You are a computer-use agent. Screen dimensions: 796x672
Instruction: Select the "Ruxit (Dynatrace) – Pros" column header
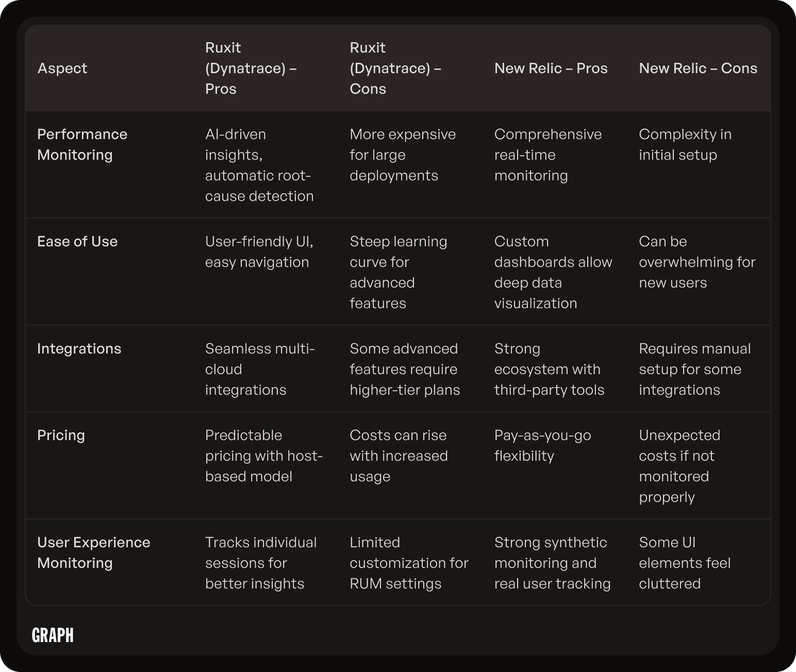[x=251, y=68]
